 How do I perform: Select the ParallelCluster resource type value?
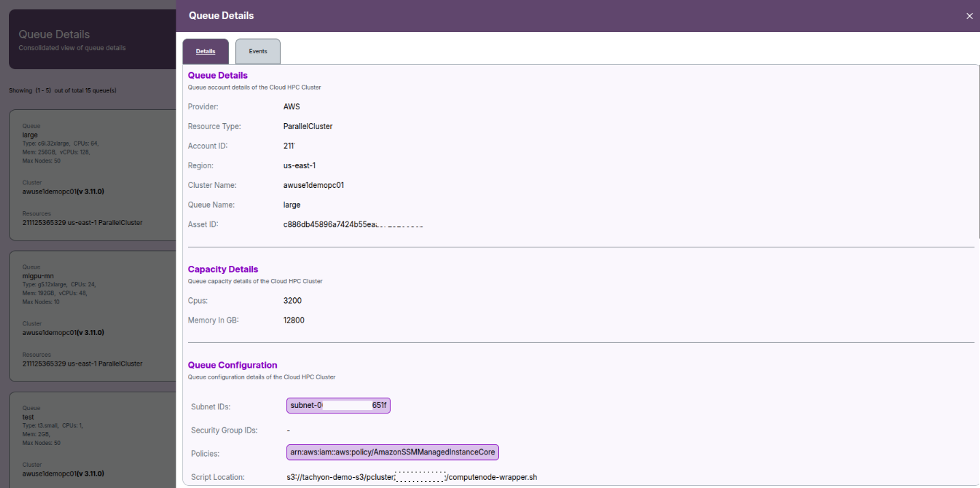308,126
